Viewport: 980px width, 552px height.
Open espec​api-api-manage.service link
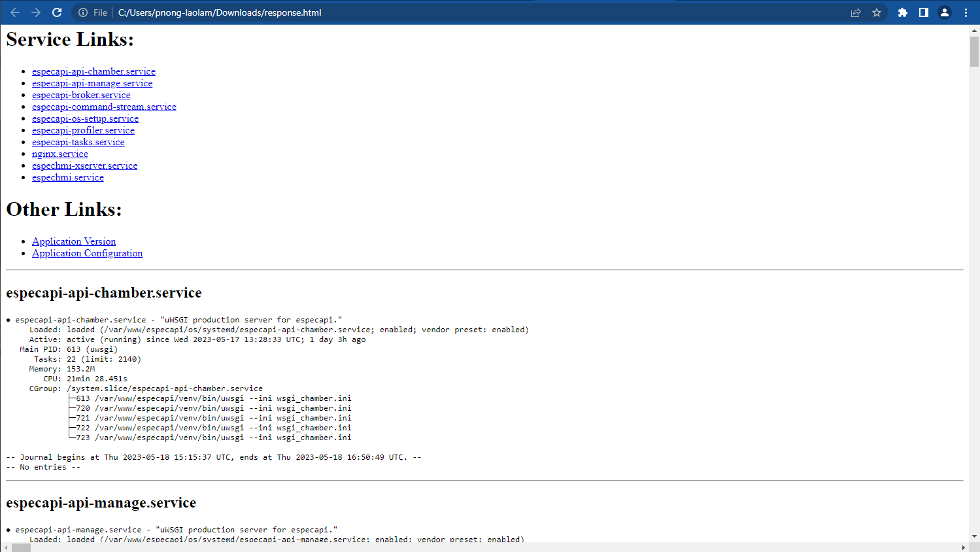[x=92, y=83]
